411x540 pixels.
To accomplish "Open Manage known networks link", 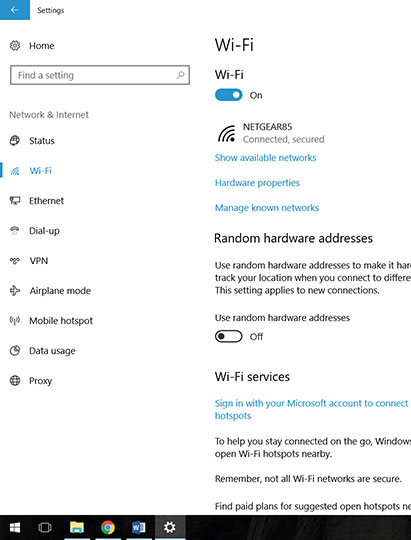I will pos(267,208).
